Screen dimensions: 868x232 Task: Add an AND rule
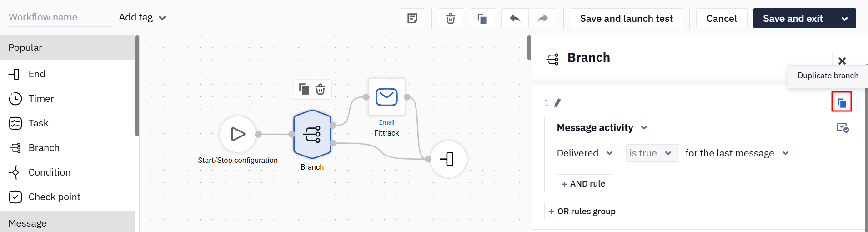tap(584, 183)
